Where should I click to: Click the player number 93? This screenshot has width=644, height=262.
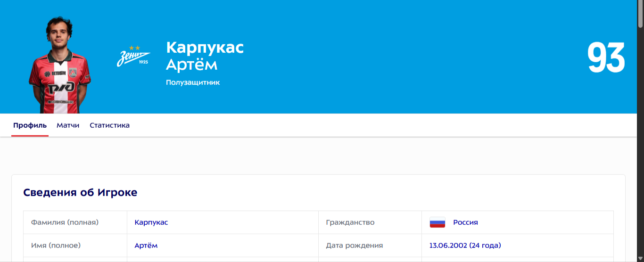pos(606,57)
